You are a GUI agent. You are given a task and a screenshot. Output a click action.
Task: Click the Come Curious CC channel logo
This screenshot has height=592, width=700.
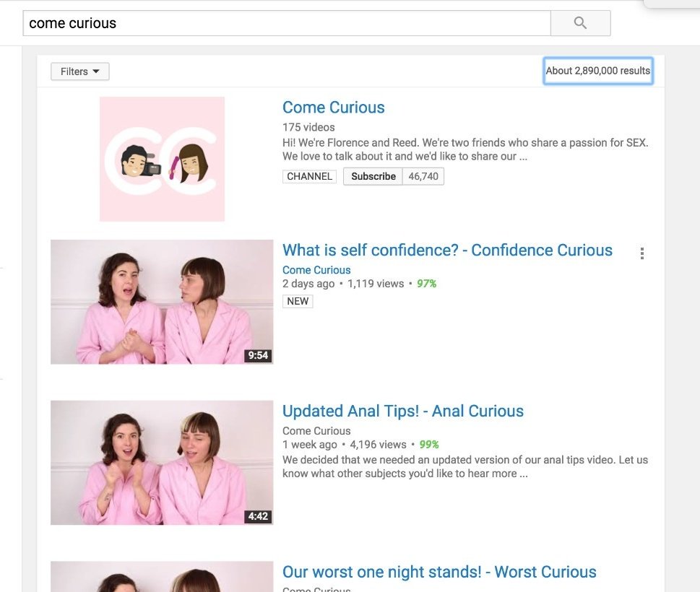[162, 159]
